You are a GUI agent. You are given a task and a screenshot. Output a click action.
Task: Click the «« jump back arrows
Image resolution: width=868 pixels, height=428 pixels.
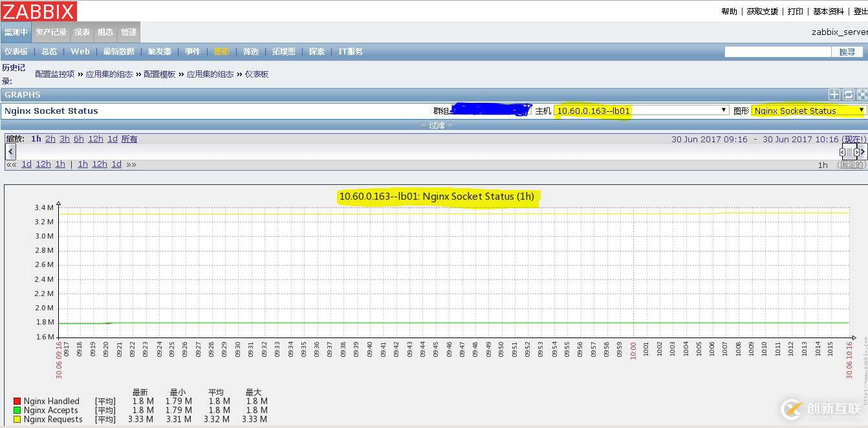click(x=12, y=164)
